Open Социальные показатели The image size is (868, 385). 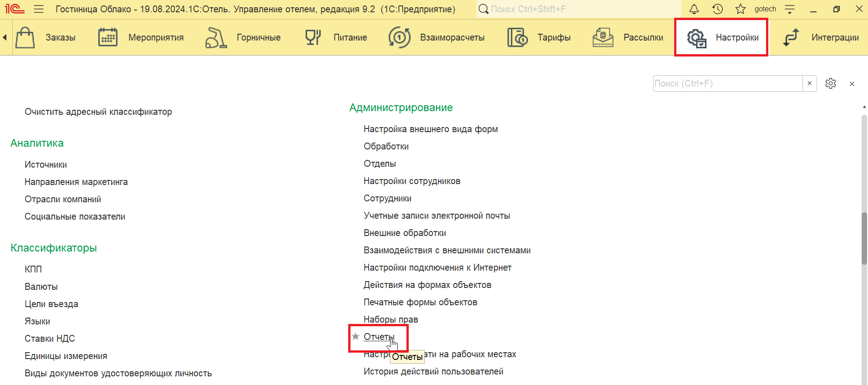click(75, 216)
